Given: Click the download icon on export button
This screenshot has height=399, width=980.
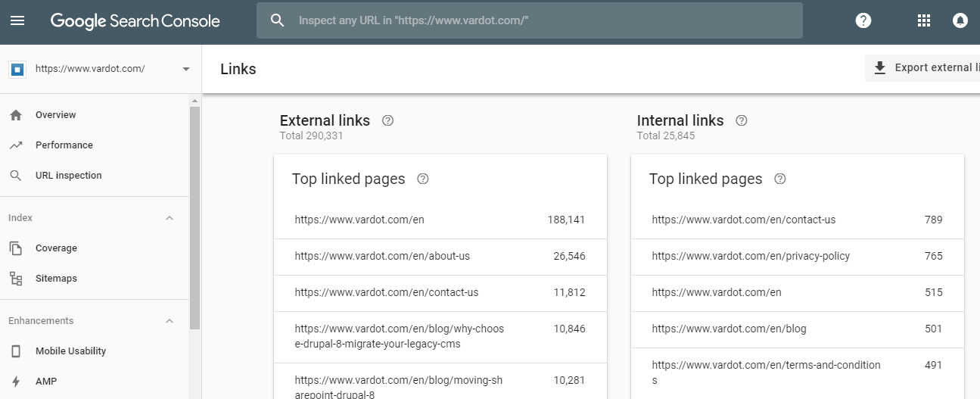Looking at the screenshot, I should (879, 68).
